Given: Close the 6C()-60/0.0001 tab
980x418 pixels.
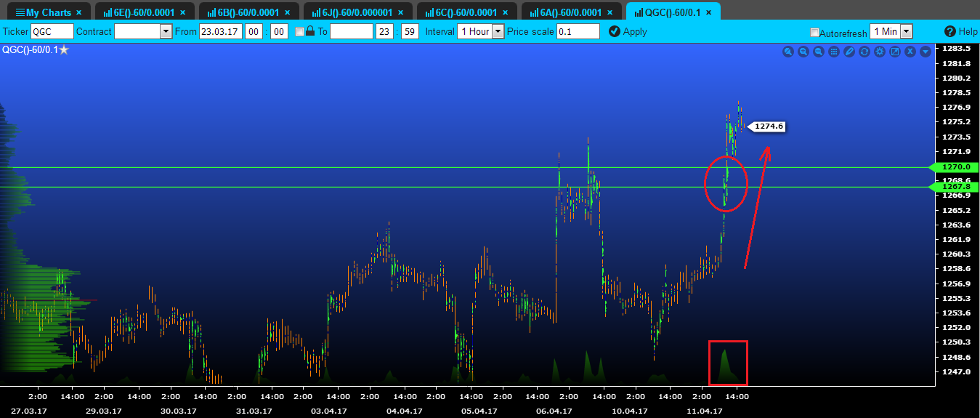Looking at the screenshot, I should point(505,12).
